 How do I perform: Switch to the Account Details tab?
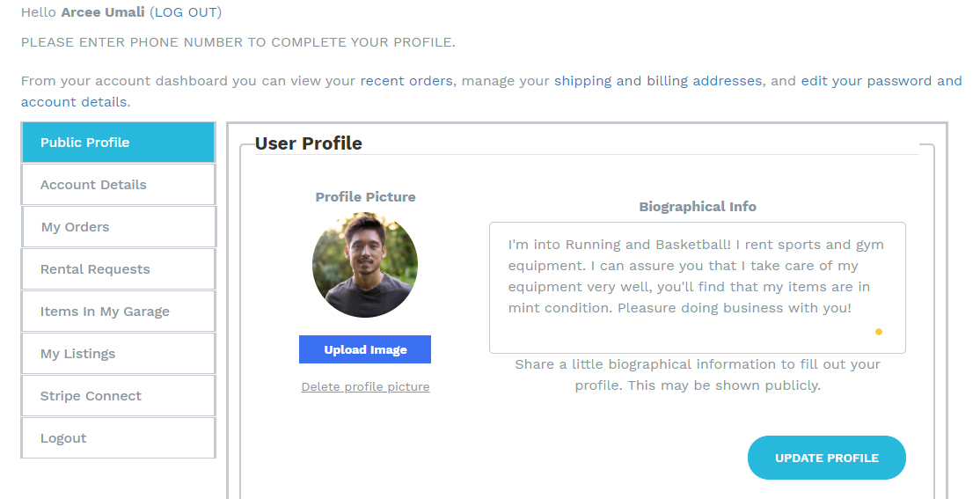click(x=118, y=185)
